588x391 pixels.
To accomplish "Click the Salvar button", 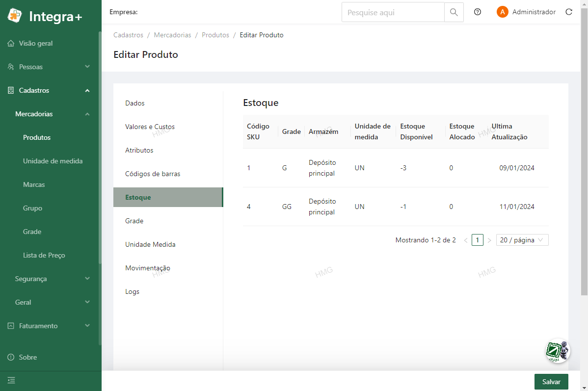I will pyautogui.click(x=551, y=382).
